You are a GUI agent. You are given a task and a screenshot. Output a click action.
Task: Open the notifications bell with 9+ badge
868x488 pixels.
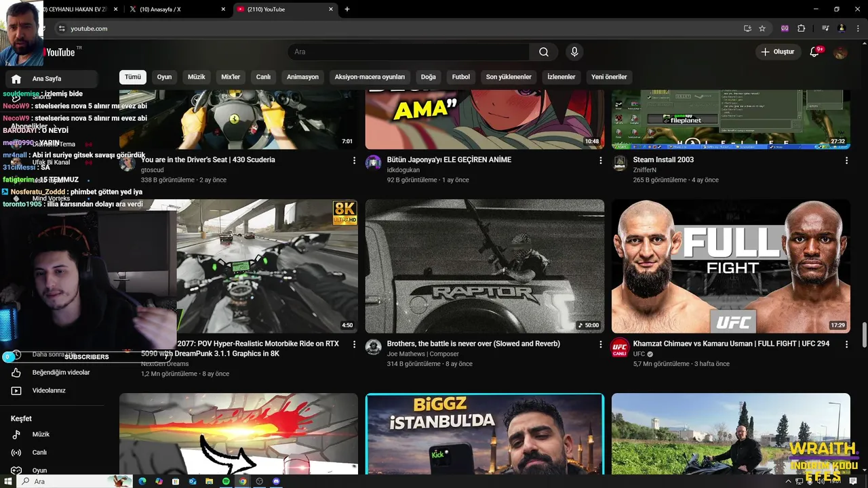point(815,52)
